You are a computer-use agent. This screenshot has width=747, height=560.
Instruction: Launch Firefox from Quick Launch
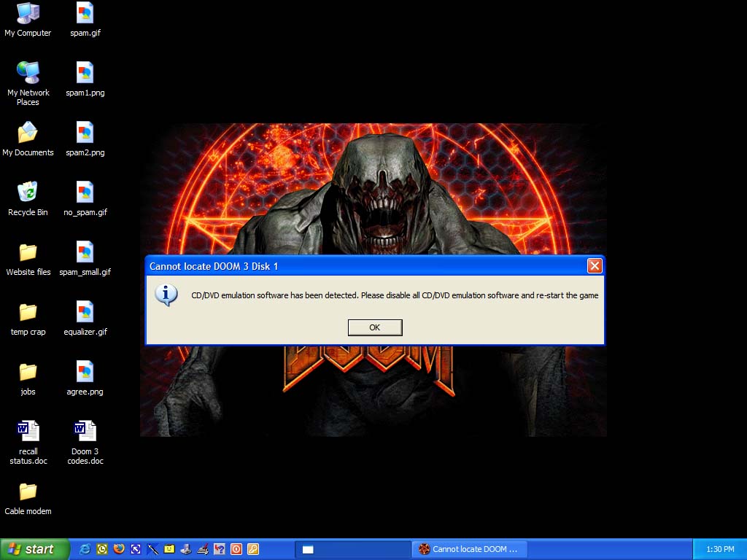click(119, 549)
